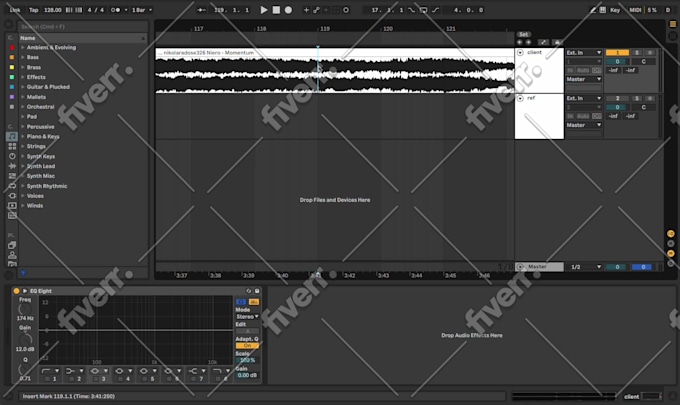The image size is (680, 405).
Task: Click the Set locator button
Action: (524, 34)
